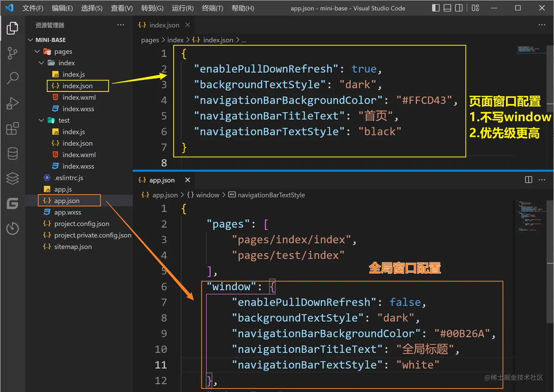554x392 pixels.
Task: Open the Extensions view
Action: click(x=12, y=128)
